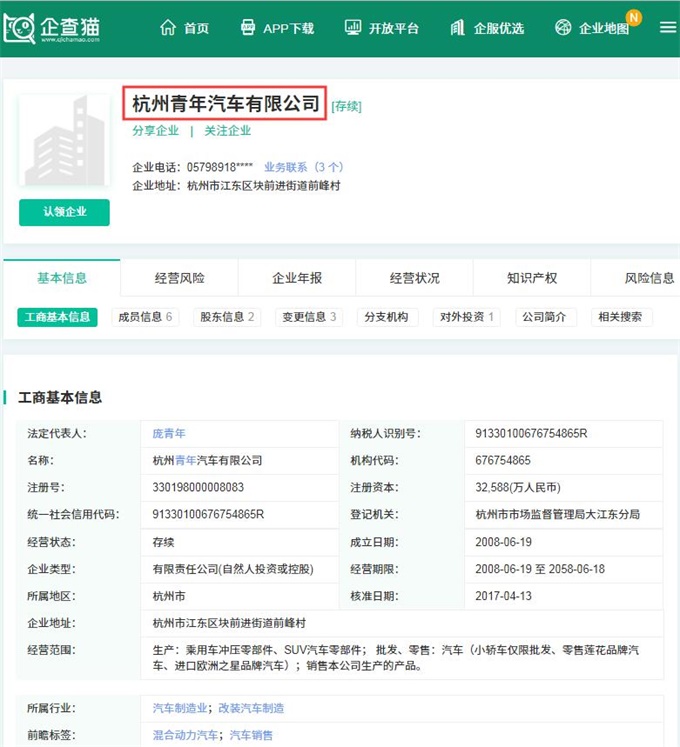Viewport: 680px width, 747px height.
Task: Click legal representative 庞青年 link
Action: 169,433
